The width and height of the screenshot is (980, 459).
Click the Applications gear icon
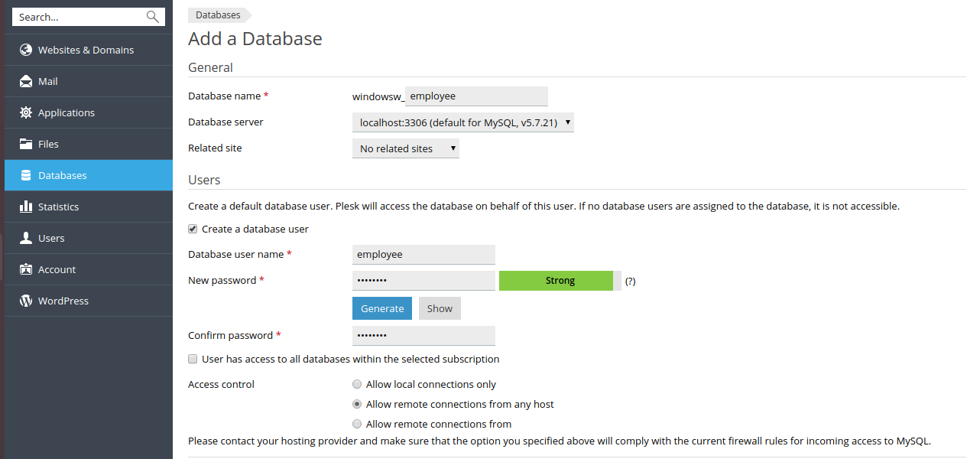coord(26,113)
